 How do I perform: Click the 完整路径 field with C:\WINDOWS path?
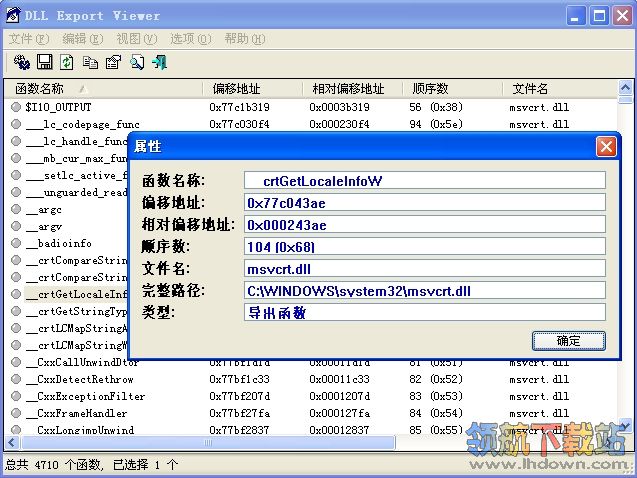(x=425, y=290)
